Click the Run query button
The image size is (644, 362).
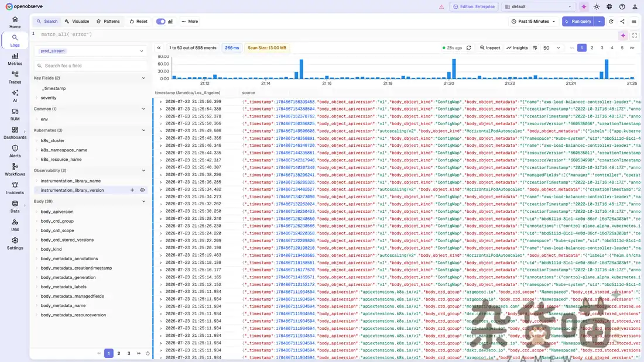(578, 21)
